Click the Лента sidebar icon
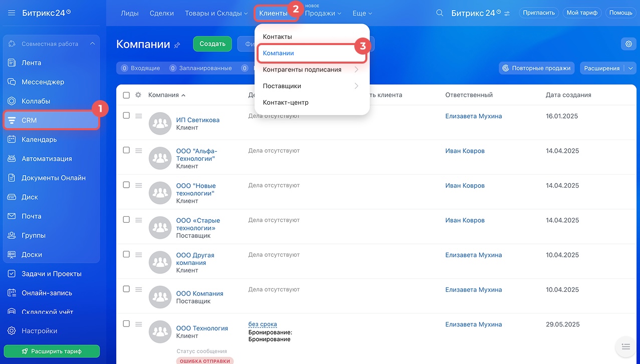The width and height of the screenshot is (640, 364). pyautogui.click(x=12, y=63)
